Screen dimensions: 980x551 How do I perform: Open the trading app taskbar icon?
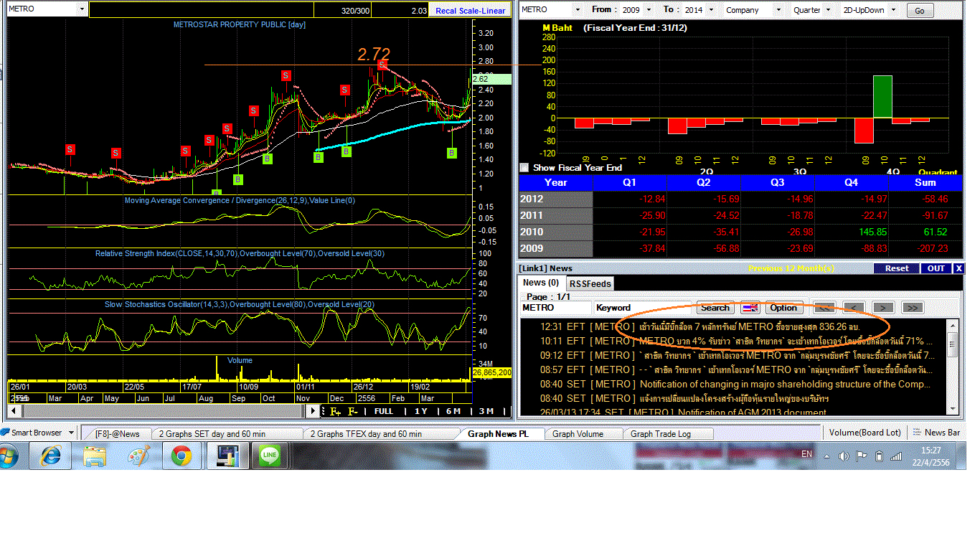click(229, 456)
